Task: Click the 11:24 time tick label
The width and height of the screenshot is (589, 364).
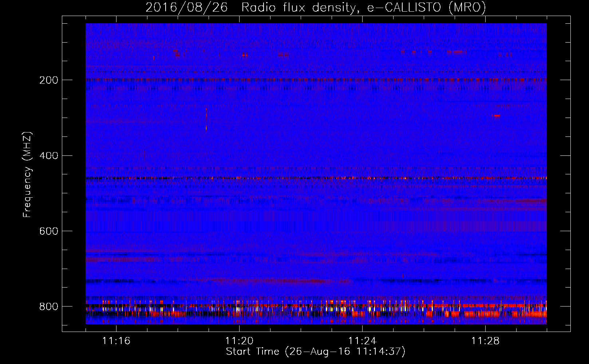Action: coord(362,341)
